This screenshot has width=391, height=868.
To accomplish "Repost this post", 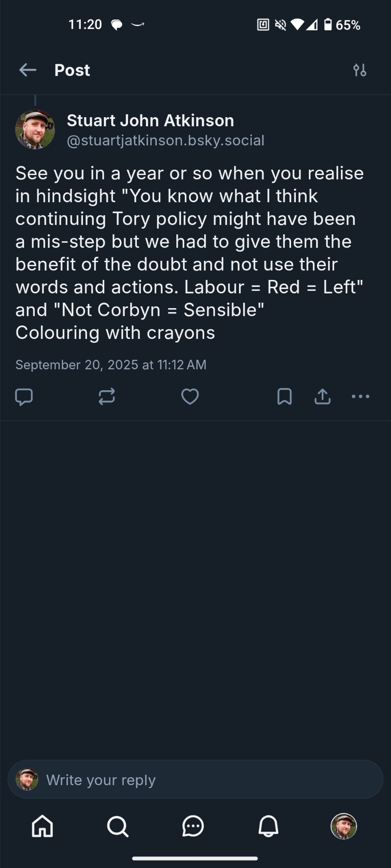I will 106,397.
